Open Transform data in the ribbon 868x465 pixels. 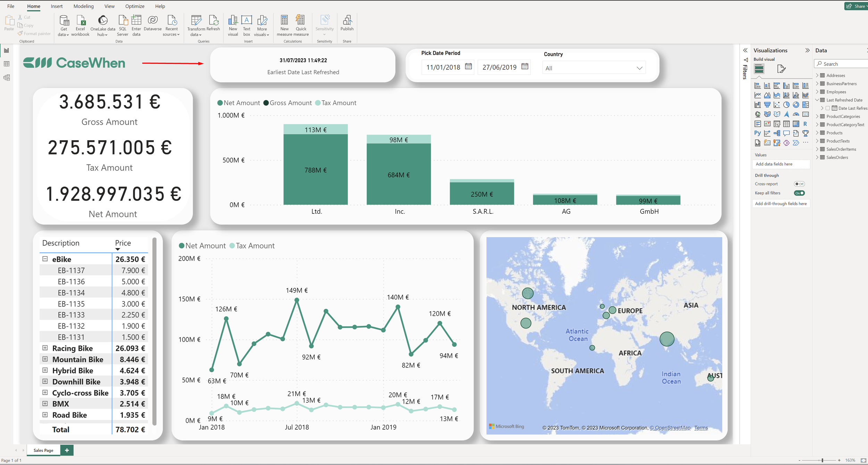(196, 24)
